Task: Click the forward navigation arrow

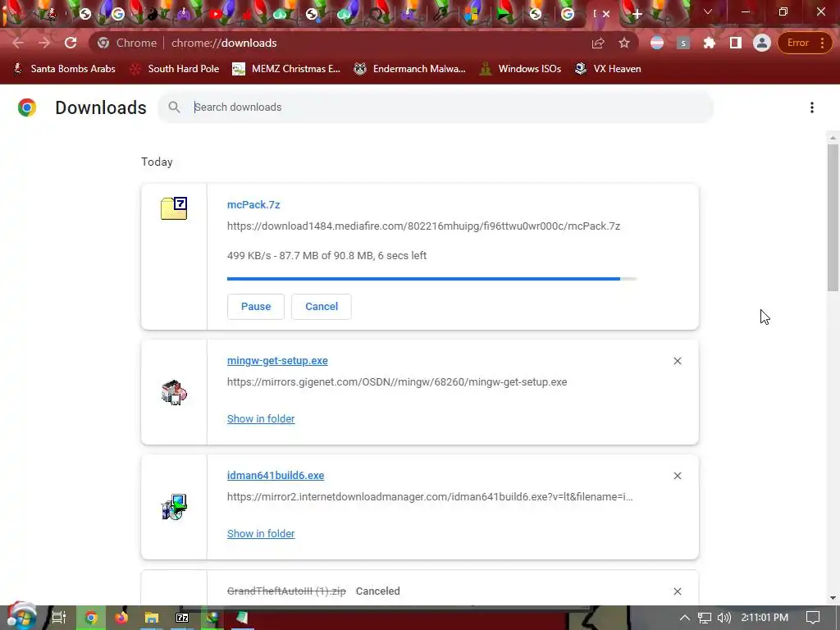Action: coord(44,43)
